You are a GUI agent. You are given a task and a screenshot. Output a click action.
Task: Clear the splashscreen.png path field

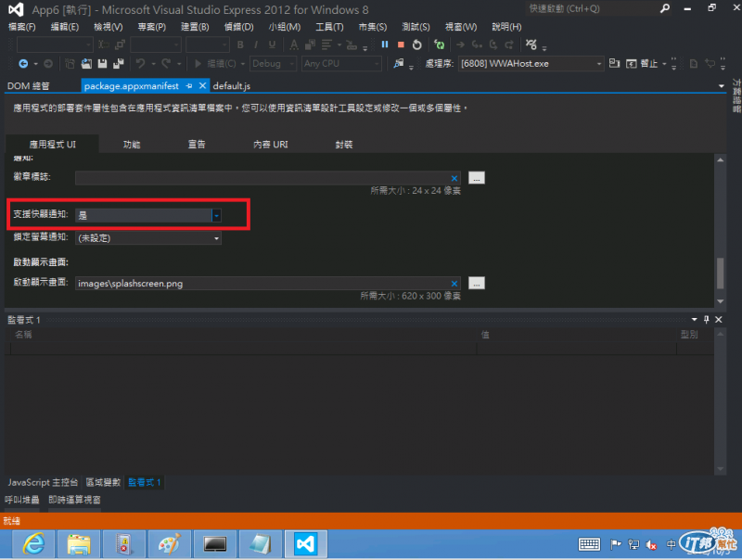[454, 284]
